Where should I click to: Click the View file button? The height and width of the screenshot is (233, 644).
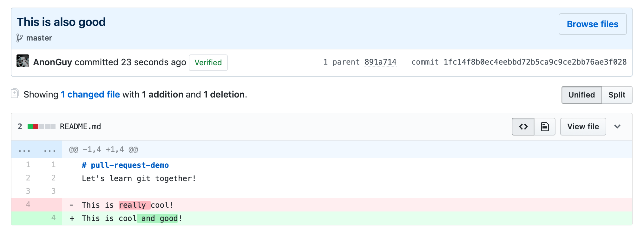click(x=583, y=127)
